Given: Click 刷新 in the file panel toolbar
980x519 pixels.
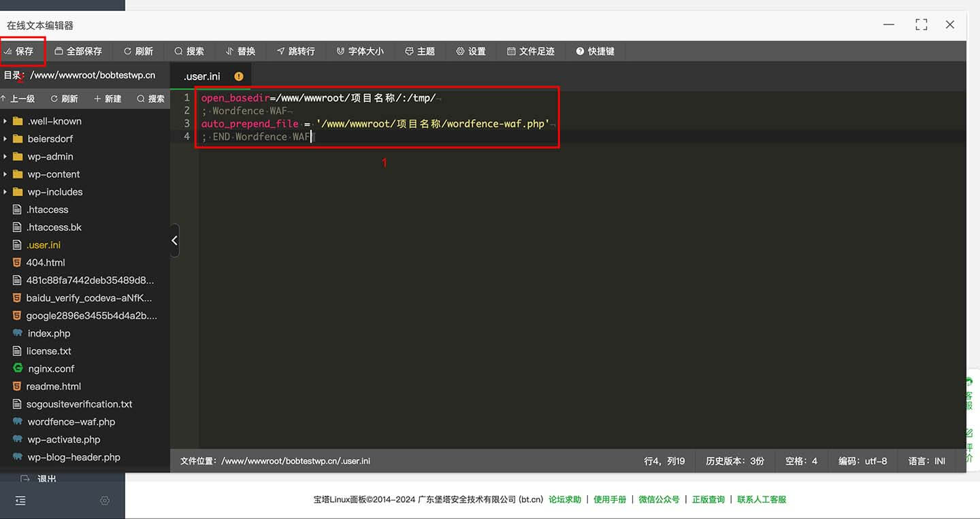Looking at the screenshot, I should click(x=65, y=99).
